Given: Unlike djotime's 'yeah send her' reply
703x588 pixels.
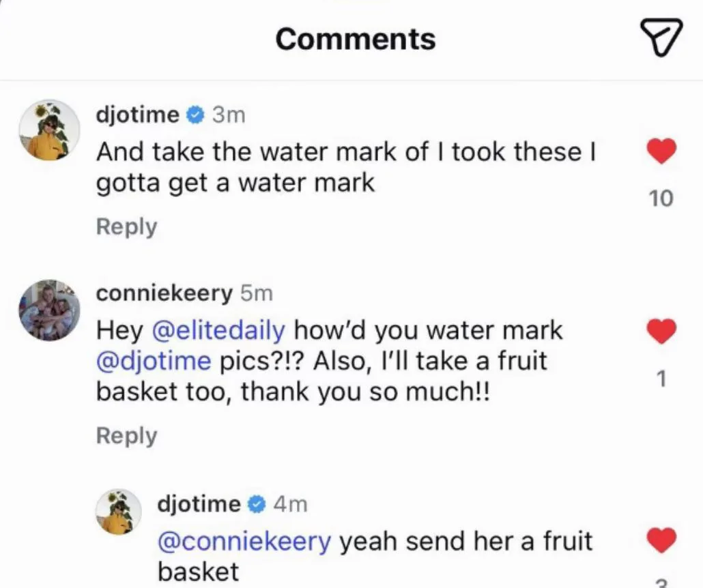Looking at the screenshot, I should click(x=660, y=541).
